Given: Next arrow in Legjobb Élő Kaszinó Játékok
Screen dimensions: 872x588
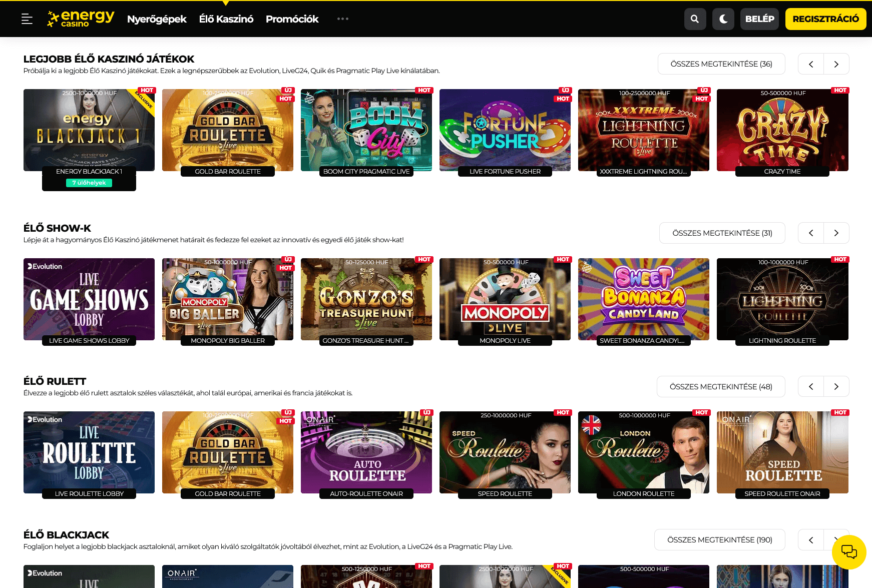Looking at the screenshot, I should point(836,64).
